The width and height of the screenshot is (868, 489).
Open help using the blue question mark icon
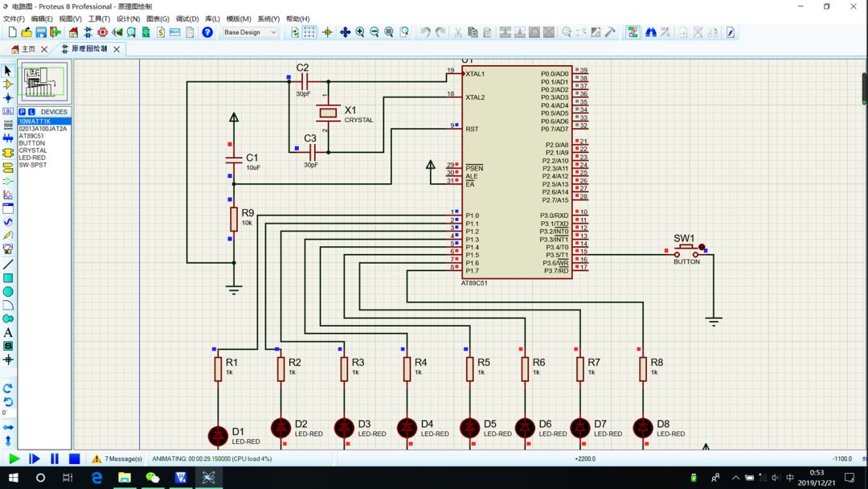tap(207, 33)
